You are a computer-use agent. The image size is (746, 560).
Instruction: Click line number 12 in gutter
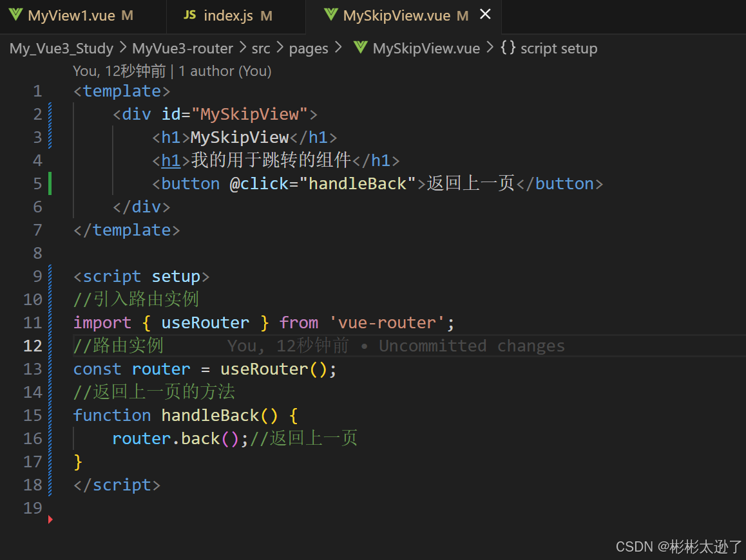click(32, 346)
